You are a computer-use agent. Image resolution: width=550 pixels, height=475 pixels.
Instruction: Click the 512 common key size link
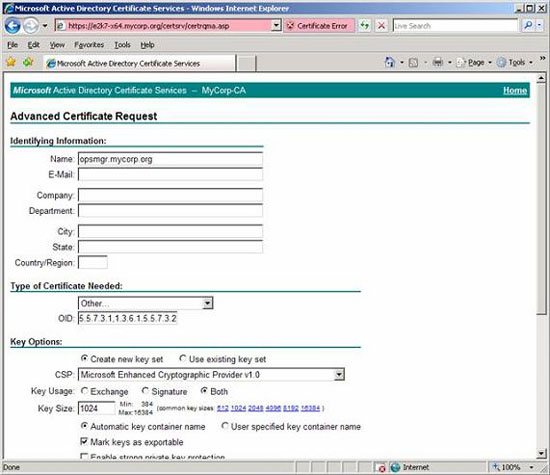click(223, 408)
